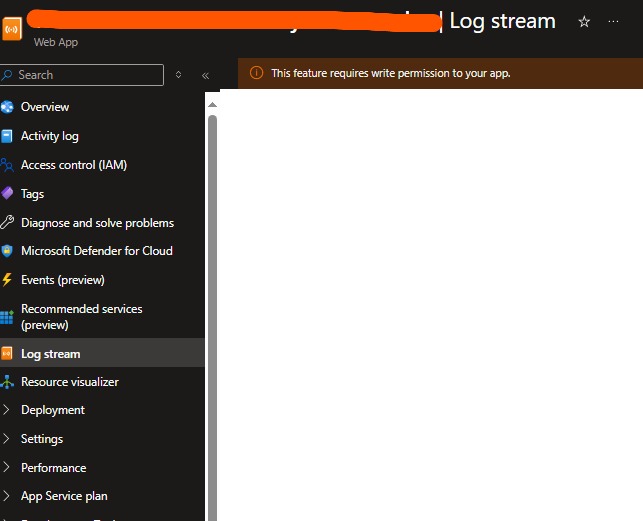This screenshot has height=521, width=643.
Task: Click the search magnifier icon in sidebar
Action: 7,75
